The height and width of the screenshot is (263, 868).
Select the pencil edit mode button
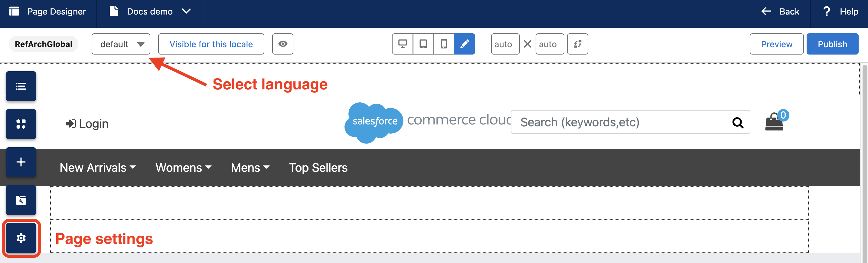coord(464,44)
